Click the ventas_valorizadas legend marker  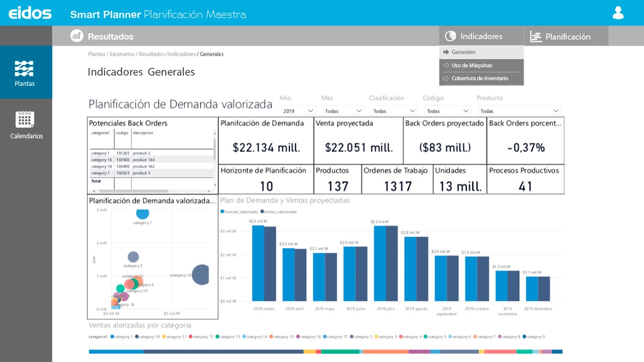[262, 212]
